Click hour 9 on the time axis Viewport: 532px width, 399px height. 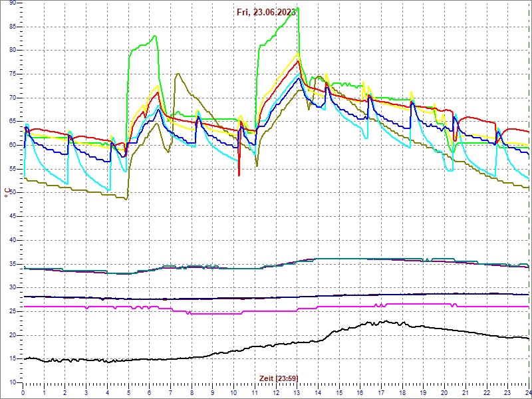pyautogui.click(x=213, y=392)
